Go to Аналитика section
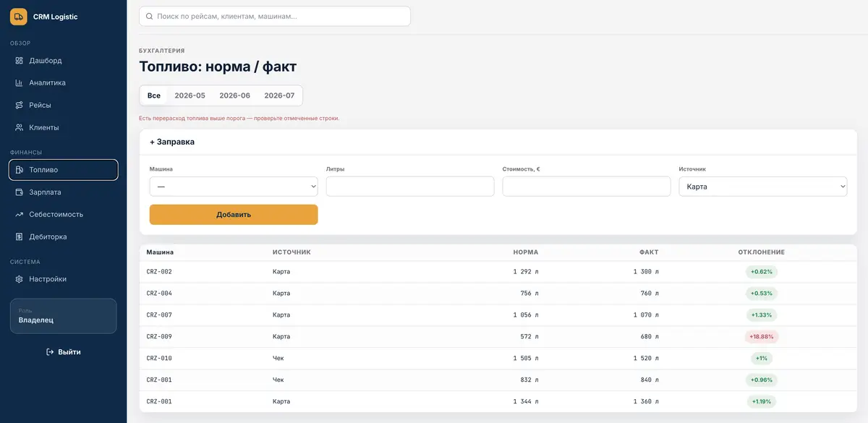Viewport: 868px width, 423px height. pos(64,83)
